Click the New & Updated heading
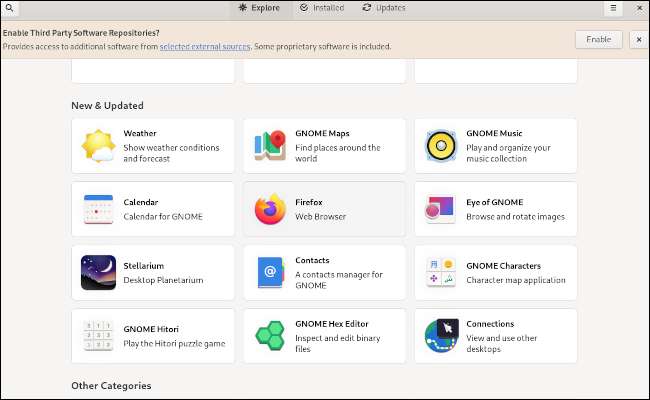Screen dimensions: 650x400 [x=107, y=106]
